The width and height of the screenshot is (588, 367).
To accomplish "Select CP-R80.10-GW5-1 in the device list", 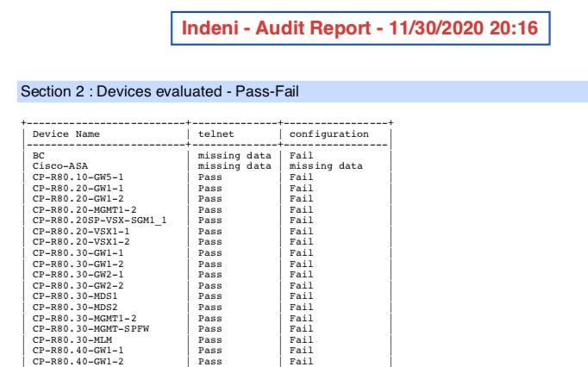I will coord(78,177).
